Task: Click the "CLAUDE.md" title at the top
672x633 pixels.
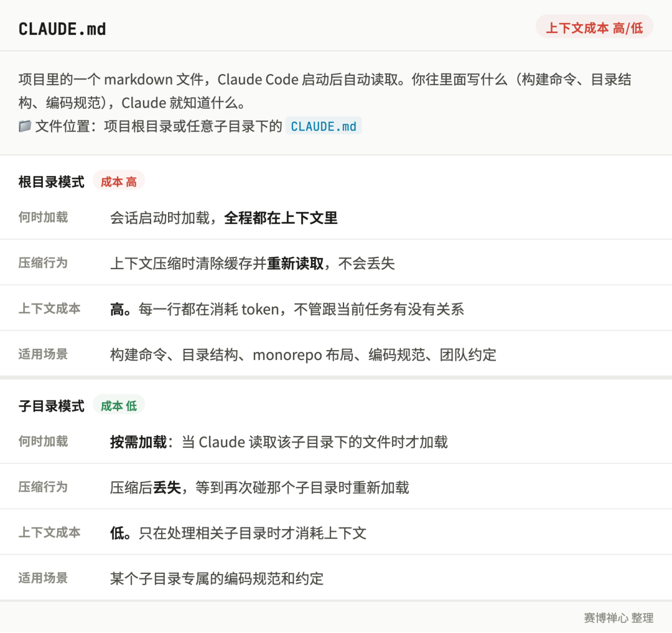Action: tap(62, 29)
